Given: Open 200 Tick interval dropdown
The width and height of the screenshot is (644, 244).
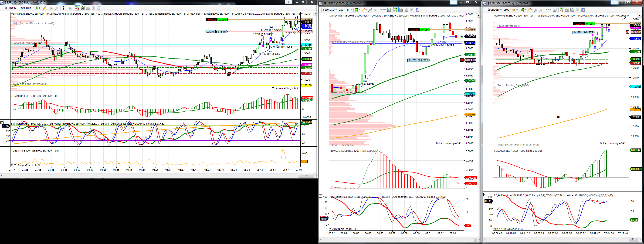Looking at the screenshot, I should pyautogui.click(x=345, y=10).
